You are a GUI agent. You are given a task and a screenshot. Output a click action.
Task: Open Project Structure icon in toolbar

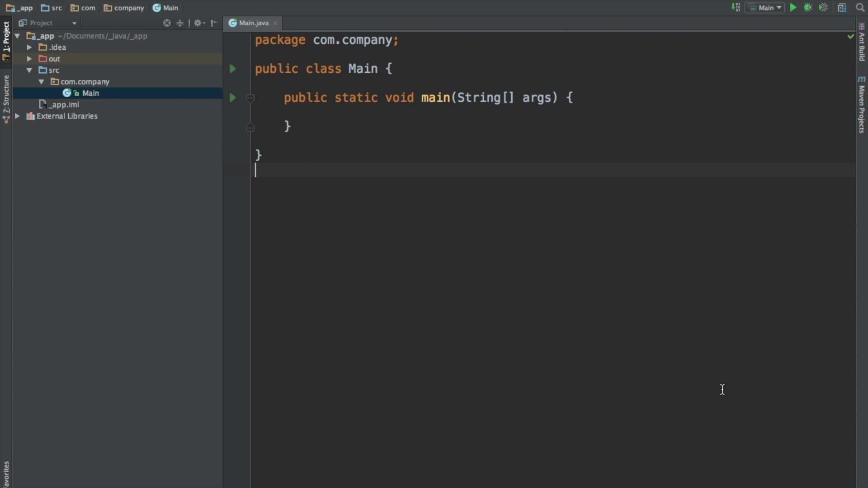click(x=842, y=8)
